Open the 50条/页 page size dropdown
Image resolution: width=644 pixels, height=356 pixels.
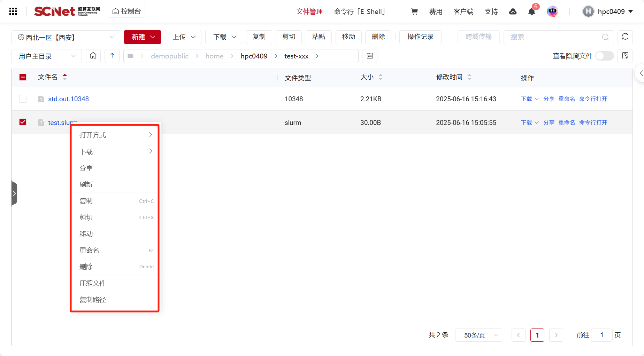[478, 335]
